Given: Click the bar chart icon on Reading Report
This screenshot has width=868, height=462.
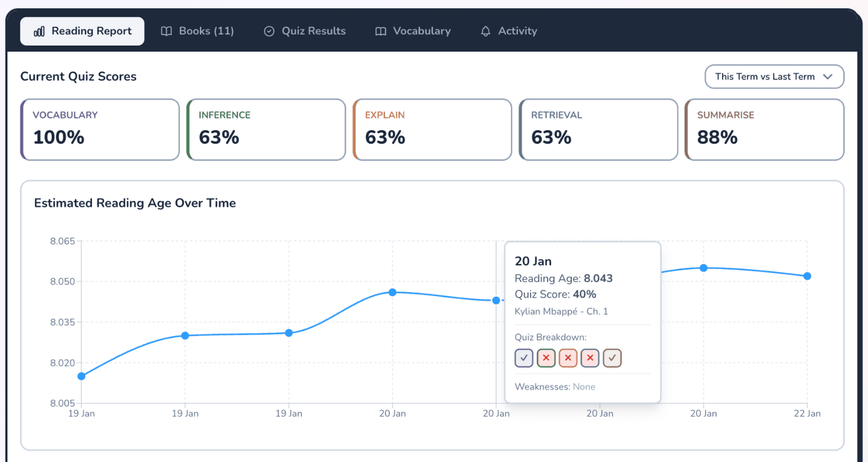Looking at the screenshot, I should click(x=39, y=31).
